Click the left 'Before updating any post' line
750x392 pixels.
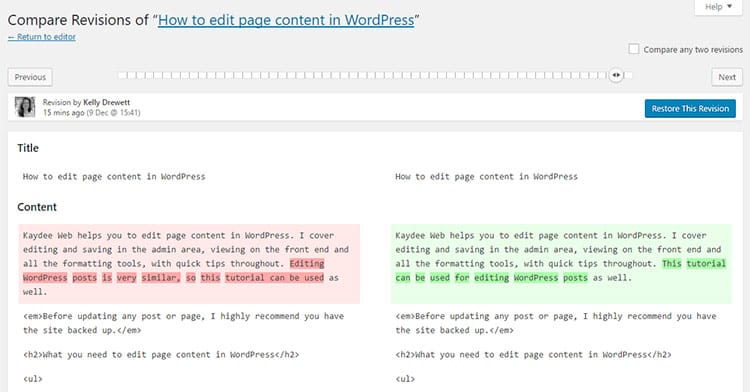183,323
